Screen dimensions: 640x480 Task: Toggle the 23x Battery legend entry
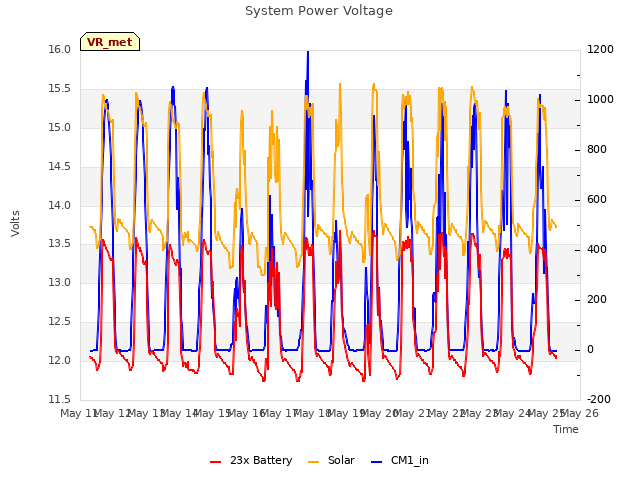tap(251, 460)
